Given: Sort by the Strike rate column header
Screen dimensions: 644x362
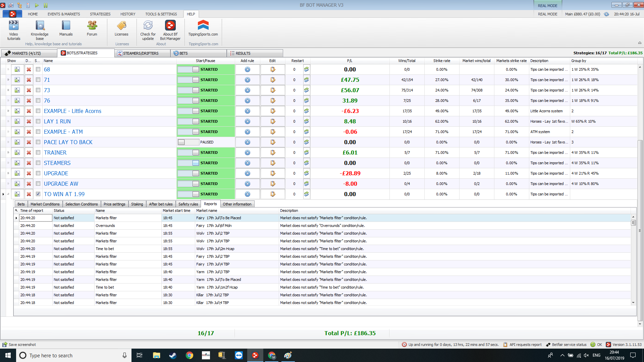Looking at the screenshot, I should [441, 61].
